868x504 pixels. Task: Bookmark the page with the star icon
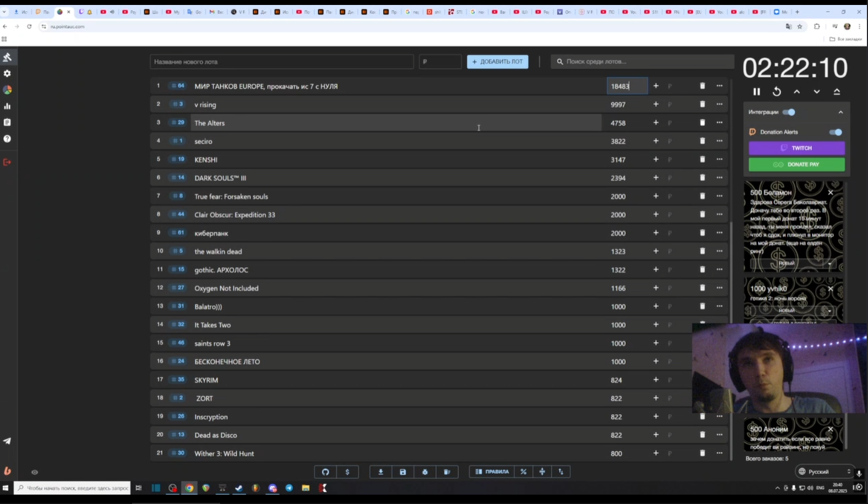point(800,26)
